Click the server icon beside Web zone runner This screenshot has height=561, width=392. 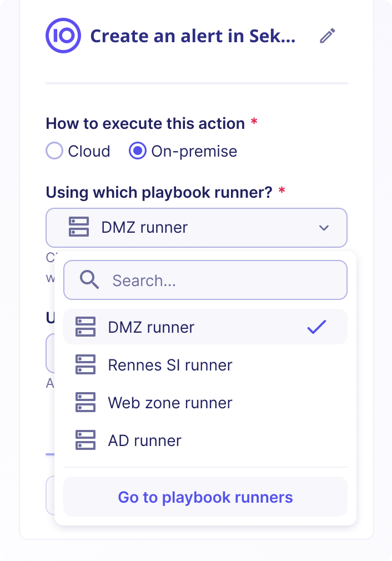85,402
